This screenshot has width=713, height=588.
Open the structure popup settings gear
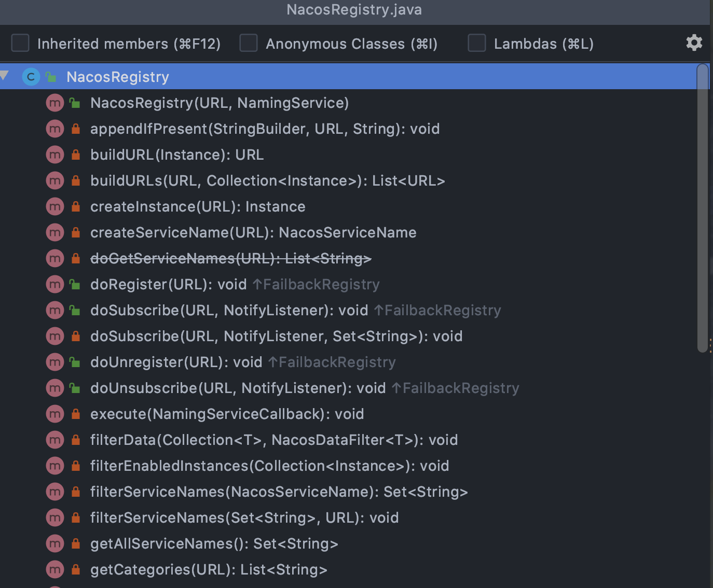point(694,43)
